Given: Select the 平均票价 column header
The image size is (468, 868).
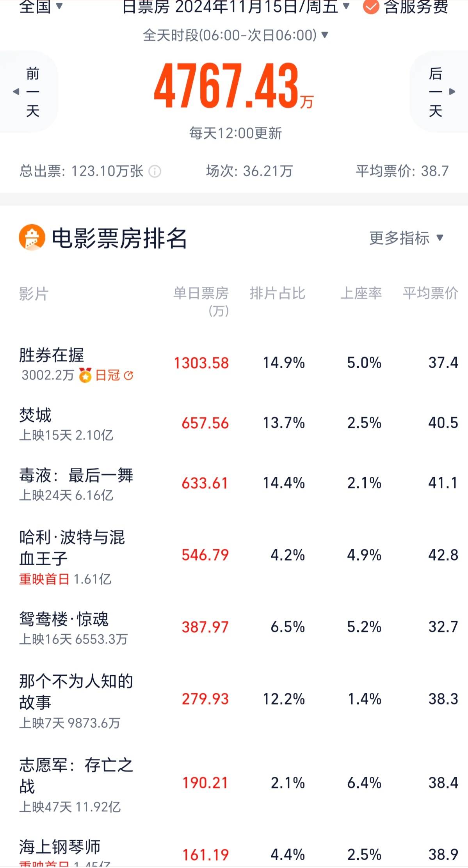Looking at the screenshot, I should pos(430,293).
